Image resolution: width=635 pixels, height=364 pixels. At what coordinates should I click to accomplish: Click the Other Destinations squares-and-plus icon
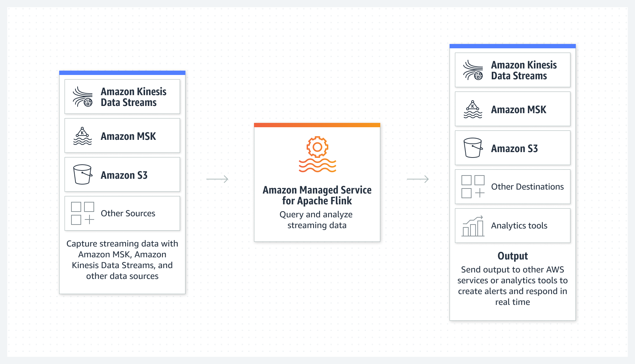pyautogui.click(x=473, y=187)
